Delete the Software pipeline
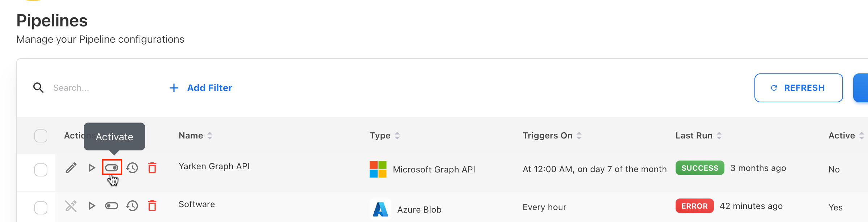The width and height of the screenshot is (868, 222). pos(152,206)
